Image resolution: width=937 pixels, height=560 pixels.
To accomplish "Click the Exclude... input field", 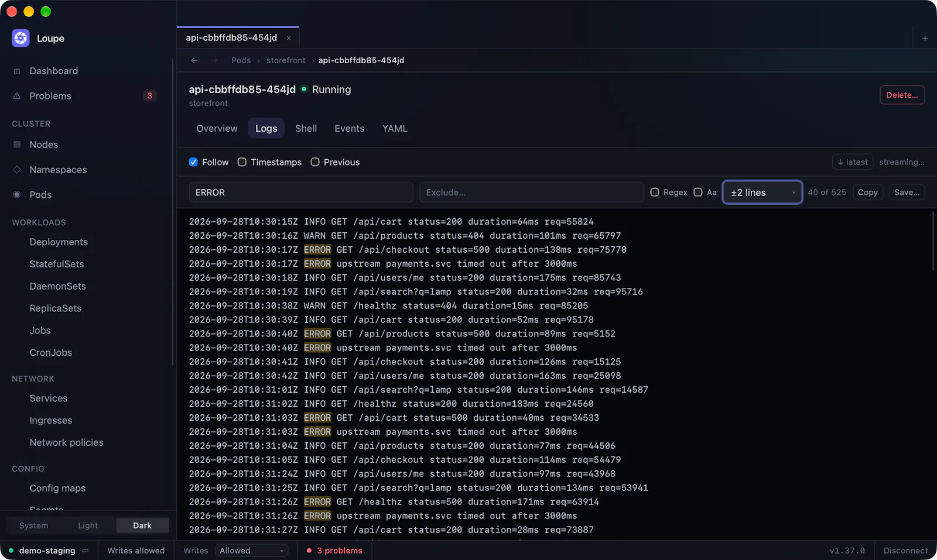I will click(x=532, y=192).
